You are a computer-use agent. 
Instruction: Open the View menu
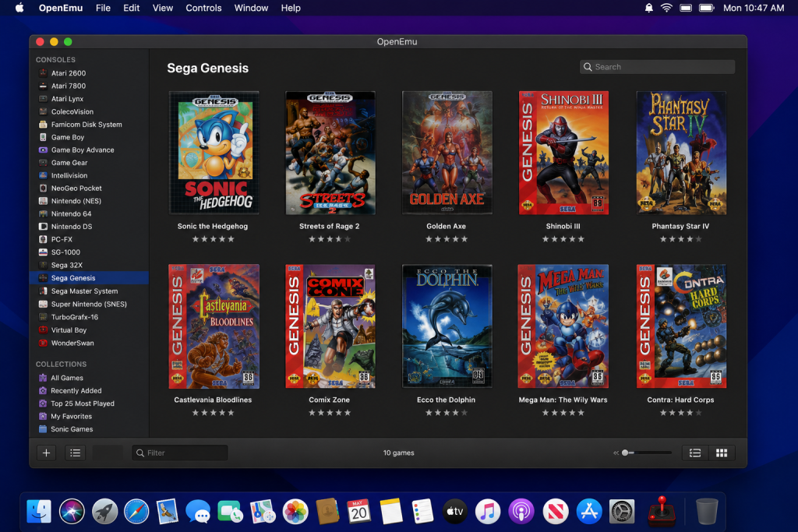click(x=163, y=8)
